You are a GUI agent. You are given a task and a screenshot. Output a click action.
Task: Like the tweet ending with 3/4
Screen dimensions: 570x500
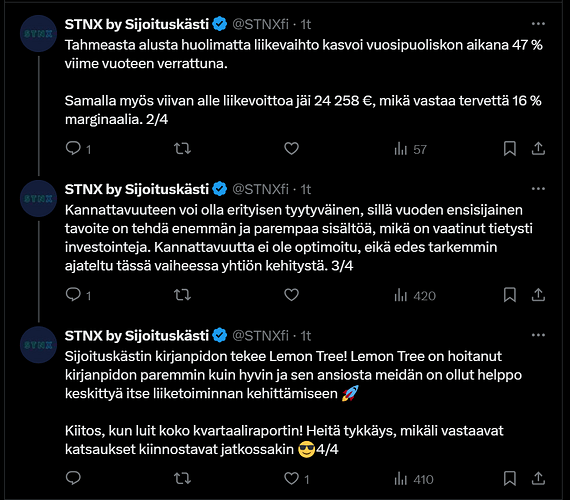click(x=291, y=295)
